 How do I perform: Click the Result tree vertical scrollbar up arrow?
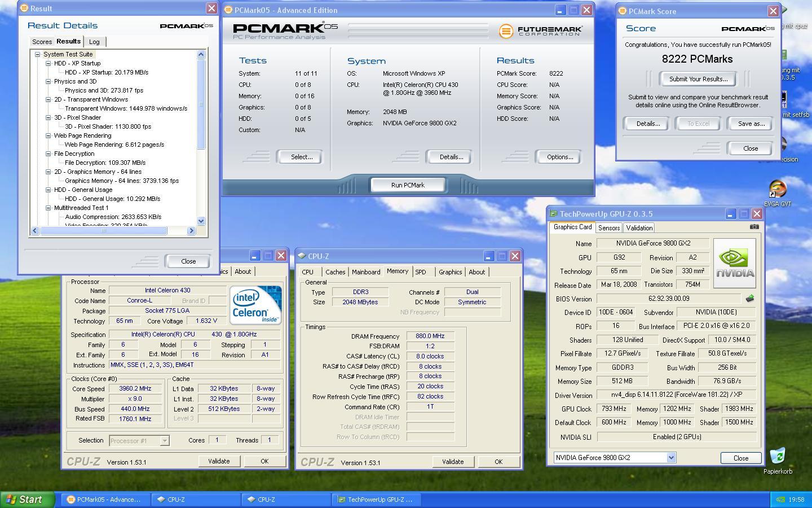(x=201, y=54)
